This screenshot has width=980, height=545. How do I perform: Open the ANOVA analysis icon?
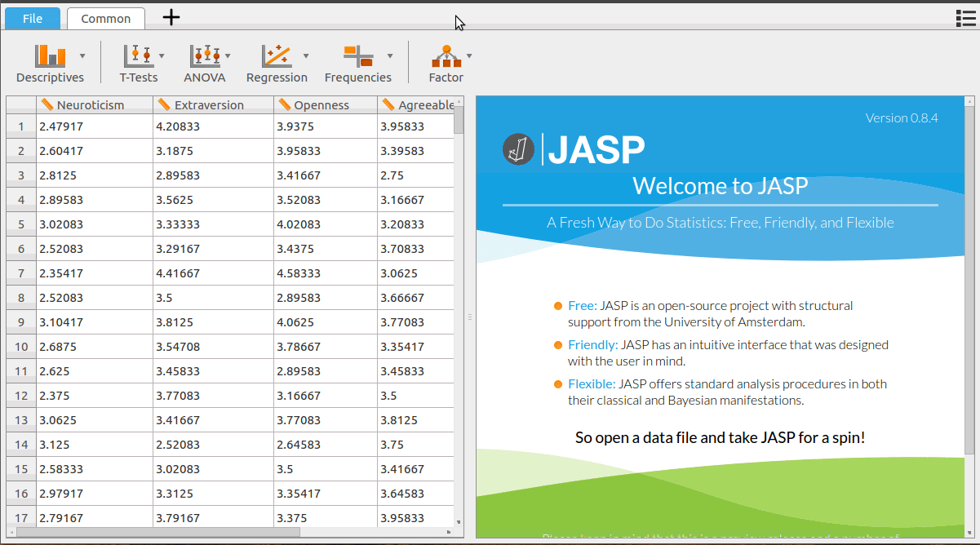(205, 55)
